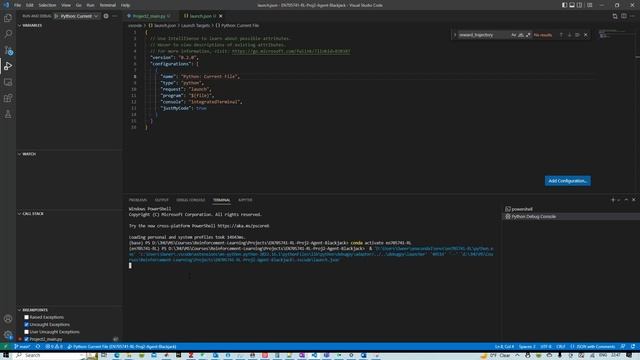This screenshot has height=360, width=640.
Task: Switch to the Problems panel tab
Action: pyautogui.click(x=138, y=200)
